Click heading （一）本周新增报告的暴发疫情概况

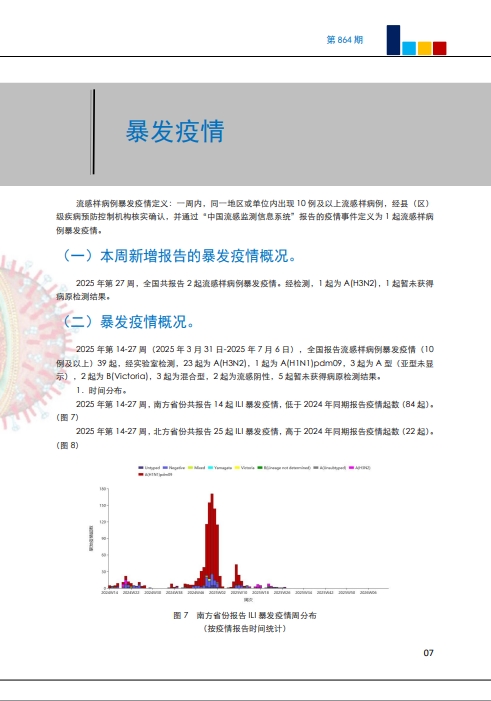pos(177,256)
